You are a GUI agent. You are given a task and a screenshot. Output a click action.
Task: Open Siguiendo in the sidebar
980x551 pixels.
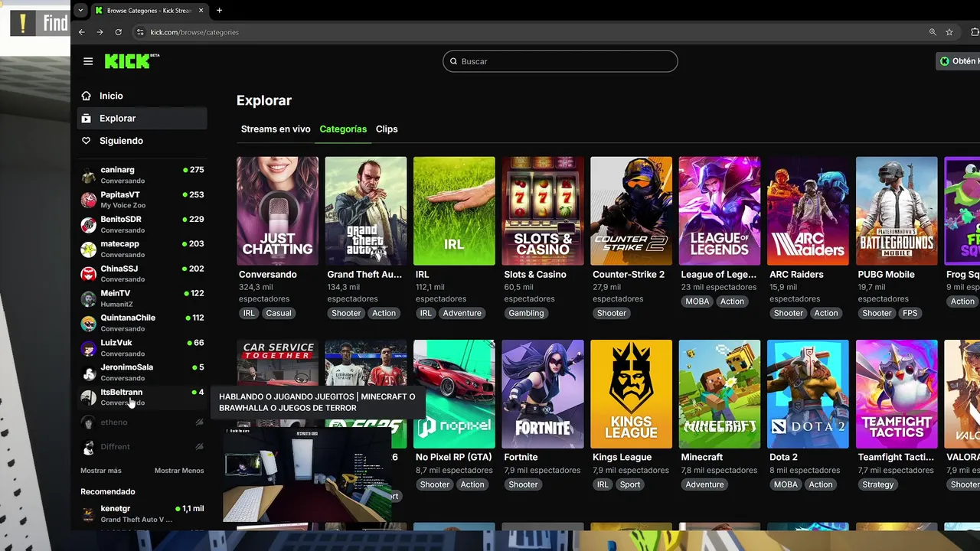(x=142, y=141)
